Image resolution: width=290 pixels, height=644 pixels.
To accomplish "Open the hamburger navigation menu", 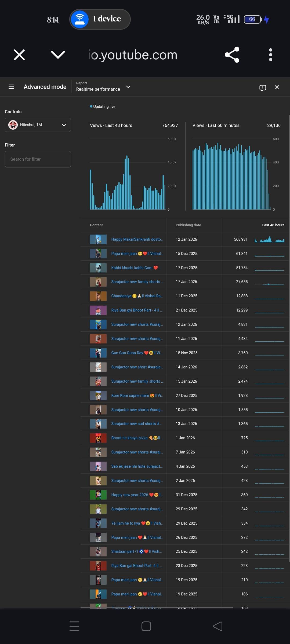I will (11, 87).
